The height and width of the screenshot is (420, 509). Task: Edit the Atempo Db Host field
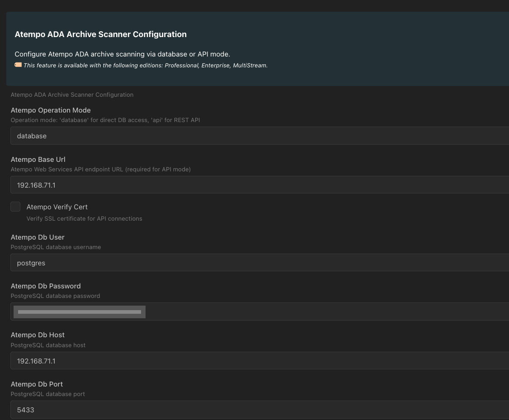[259, 361]
